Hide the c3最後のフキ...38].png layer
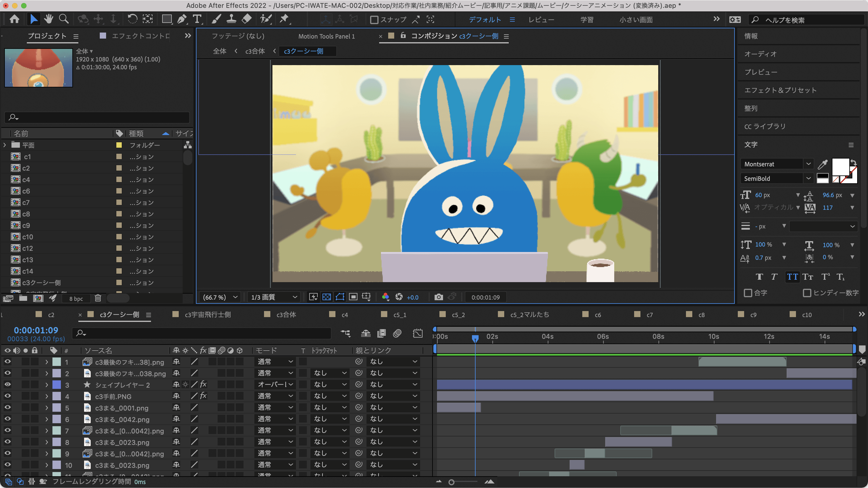 pos(8,362)
